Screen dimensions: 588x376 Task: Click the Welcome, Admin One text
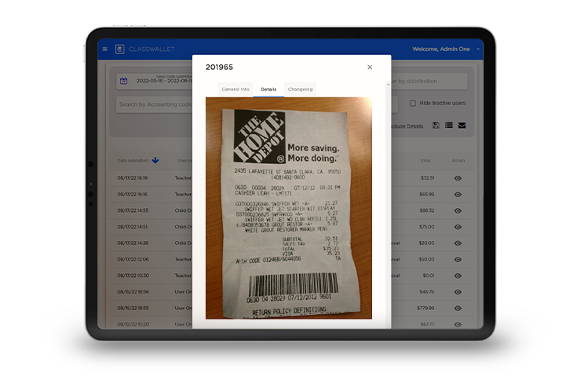[441, 49]
